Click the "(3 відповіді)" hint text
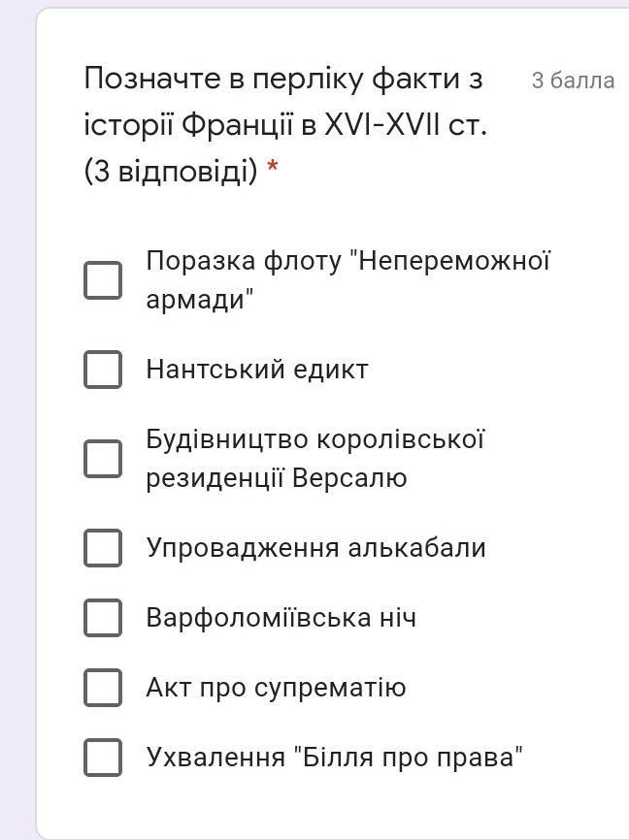Image resolution: width=629 pixels, height=840 pixels. 171,172
